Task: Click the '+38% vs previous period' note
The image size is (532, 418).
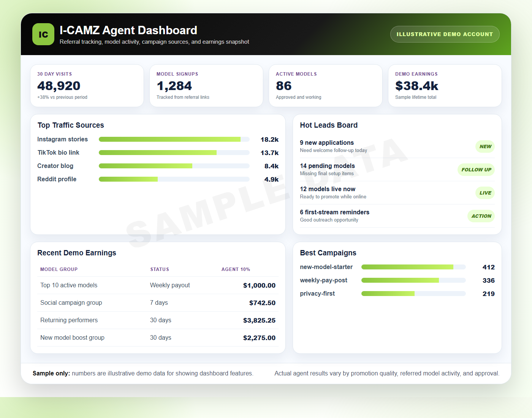Action: (62, 97)
